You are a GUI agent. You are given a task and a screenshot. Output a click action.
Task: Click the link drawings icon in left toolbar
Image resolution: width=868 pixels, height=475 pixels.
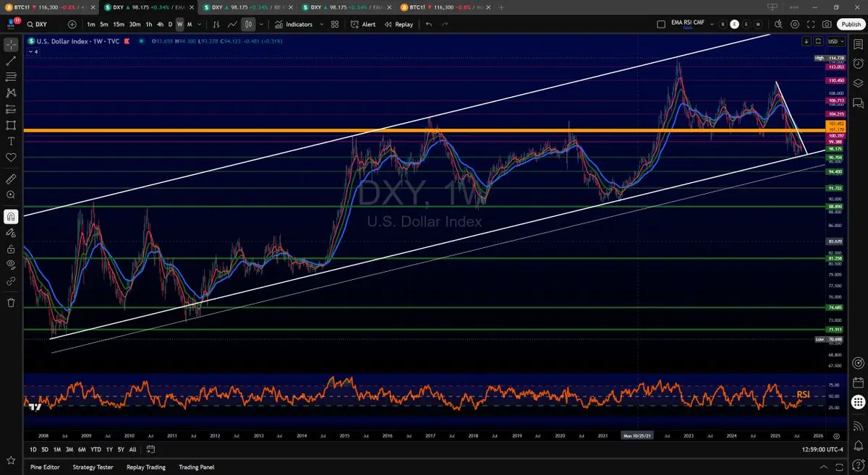pyautogui.click(x=11, y=281)
